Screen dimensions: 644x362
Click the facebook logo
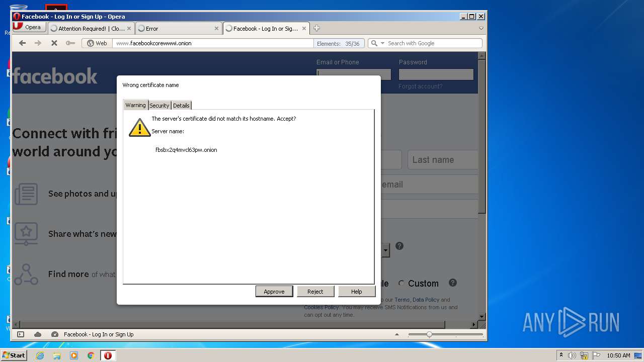pos(55,76)
